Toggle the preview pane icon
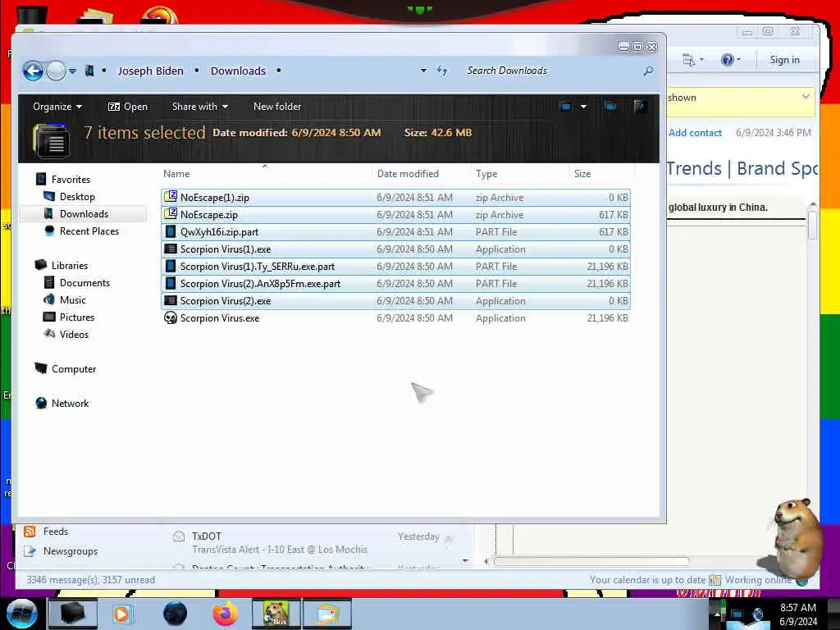This screenshot has width=840, height=630. pyautogui.click(x=609, y=107)
